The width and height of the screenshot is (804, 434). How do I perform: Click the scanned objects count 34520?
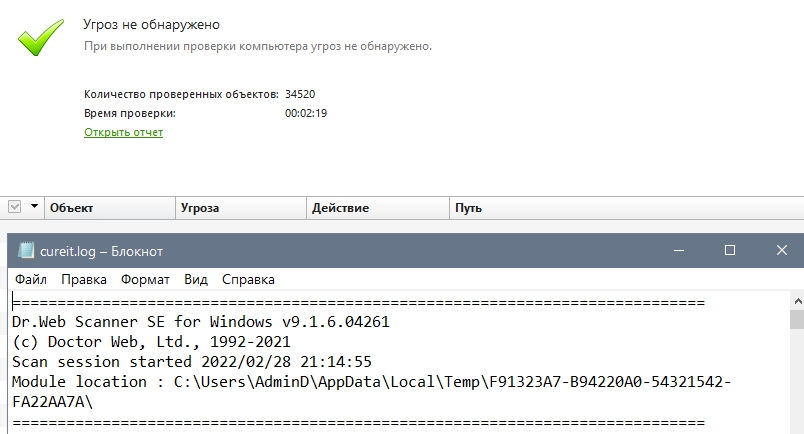(300, 94)
